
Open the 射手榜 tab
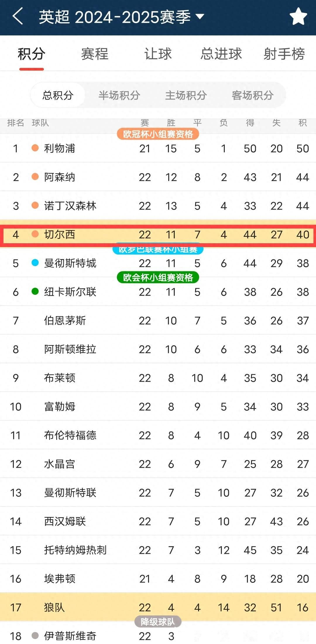(284, 54)
